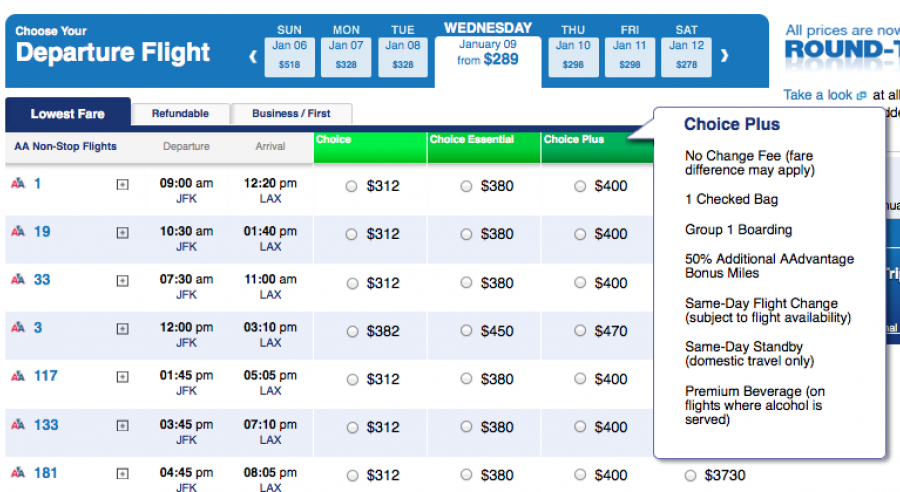Expand details for flight 3
The height and width of the screenshot is (492, 900).
point(122,329)
